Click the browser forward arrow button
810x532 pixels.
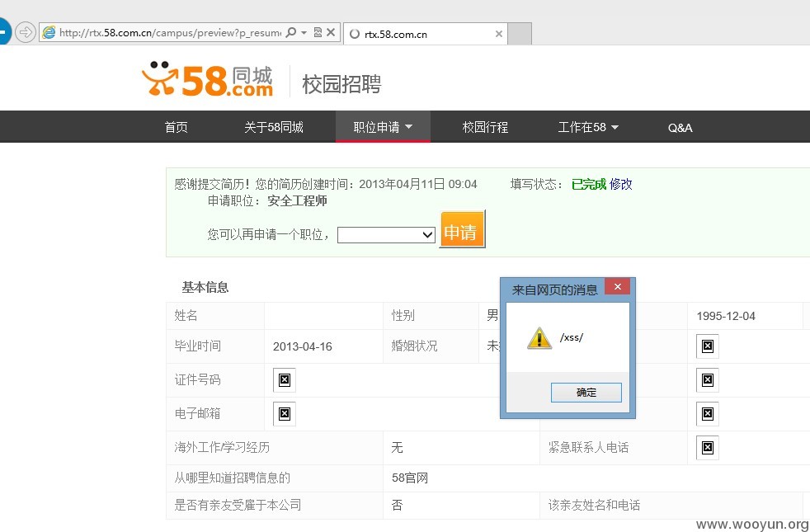coord(26,32)
